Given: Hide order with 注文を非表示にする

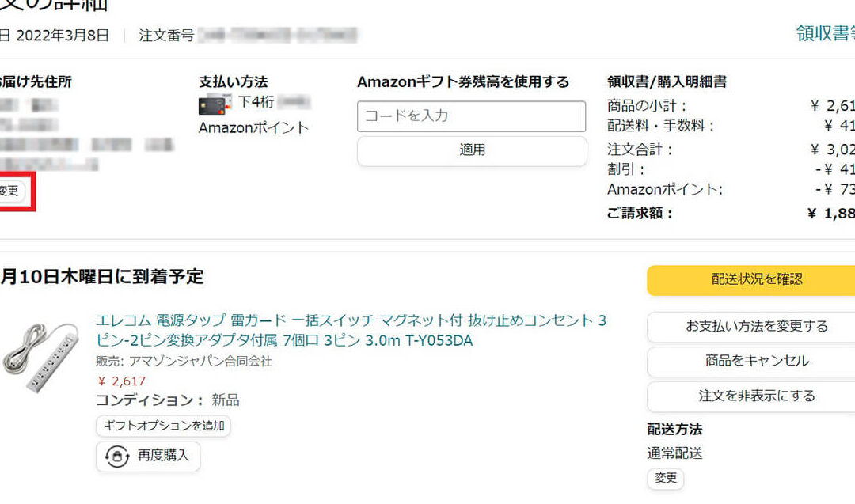Looking at the screenshot, I should (750, 396).
